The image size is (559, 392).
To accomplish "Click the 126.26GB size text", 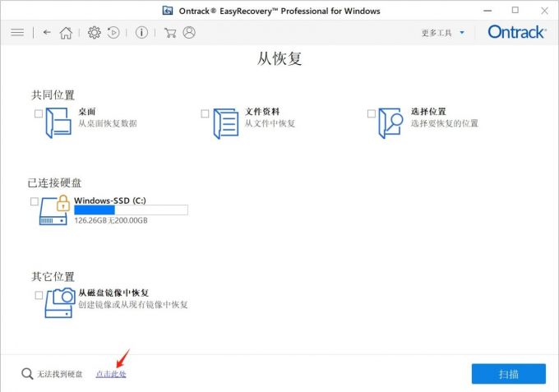I will click(x=111, y=220).
